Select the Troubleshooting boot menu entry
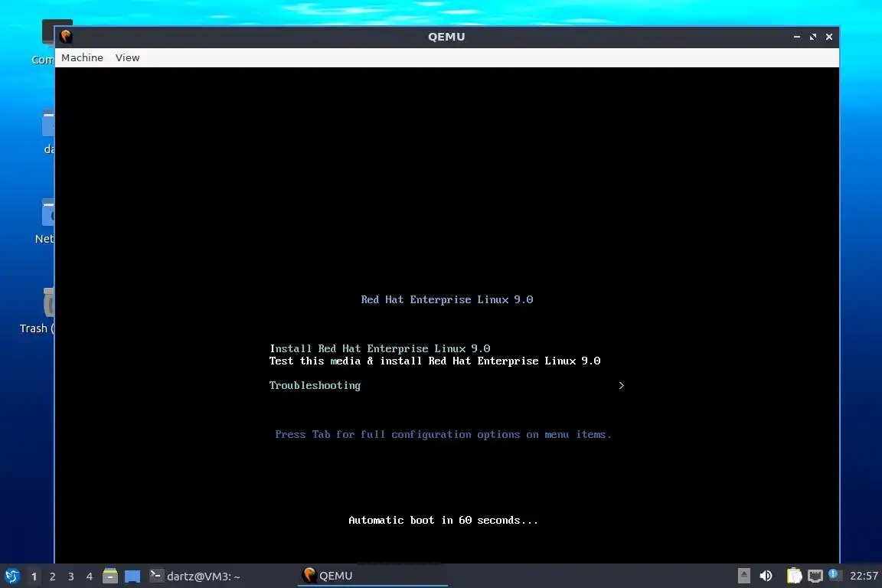This screenshot has width=882, height=588. [315, 385]
